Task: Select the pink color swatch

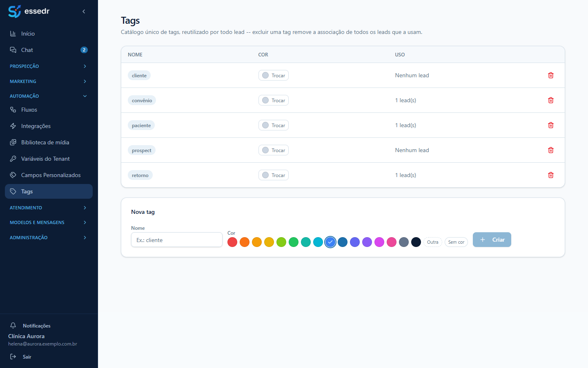Action: click(x=392, y=242)
